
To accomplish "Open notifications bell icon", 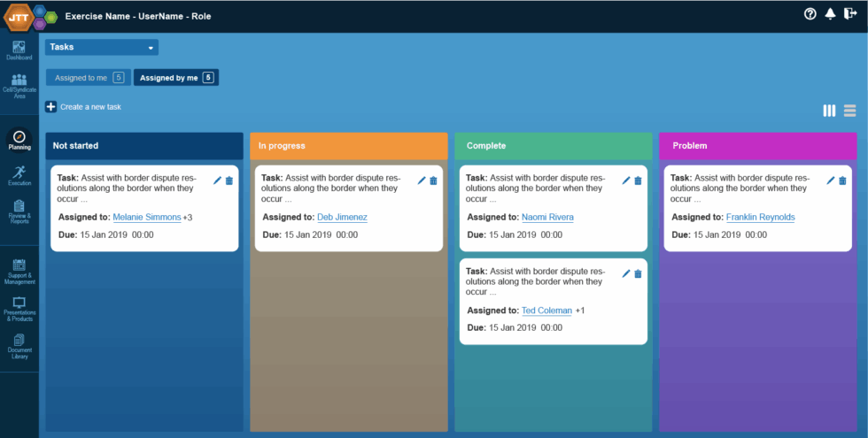I will point(830,14).
